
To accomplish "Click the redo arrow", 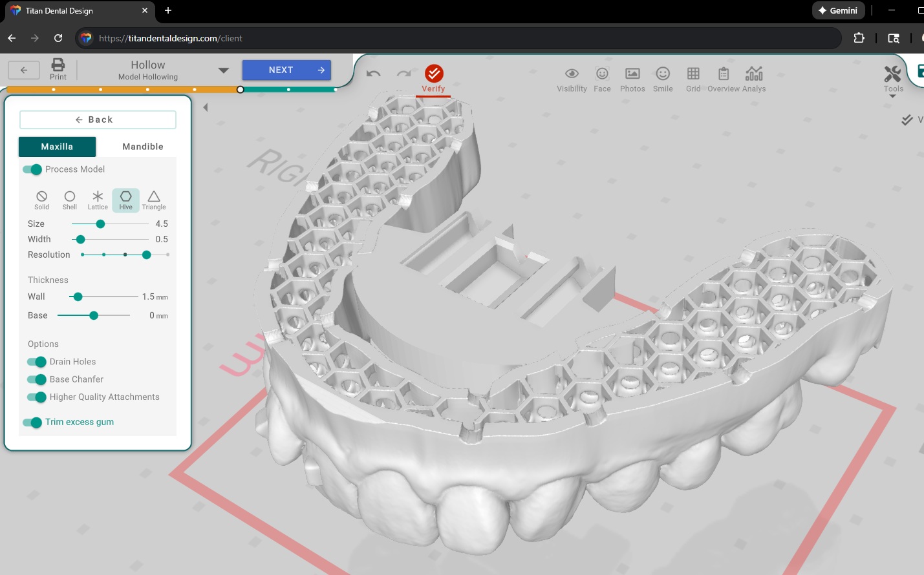I will click(404, 73).
